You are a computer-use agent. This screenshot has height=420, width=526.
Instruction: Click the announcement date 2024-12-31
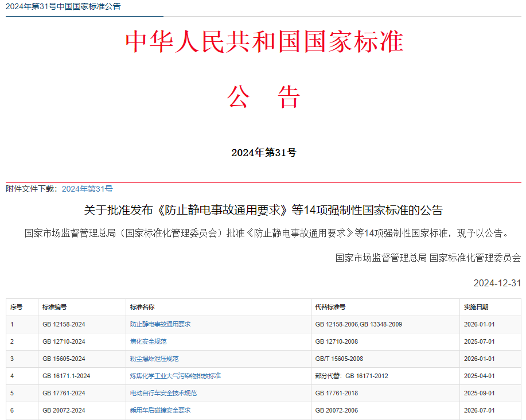(497, 283)
